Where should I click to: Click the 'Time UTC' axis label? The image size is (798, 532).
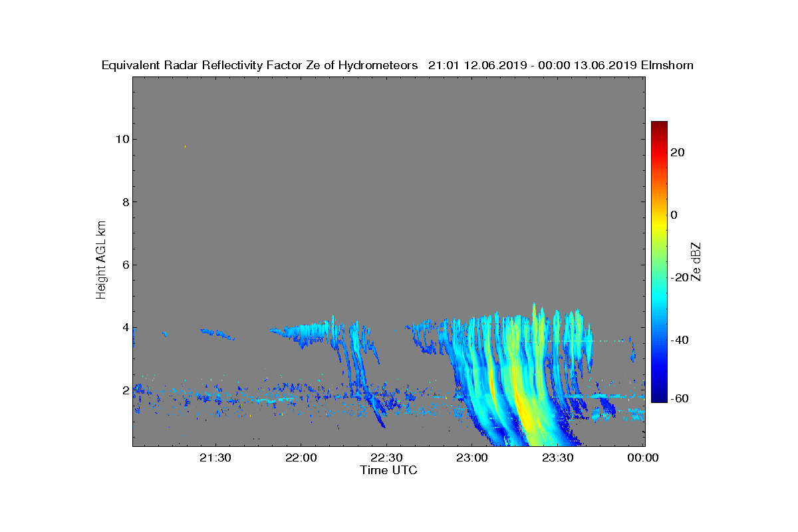click(389, 470)
